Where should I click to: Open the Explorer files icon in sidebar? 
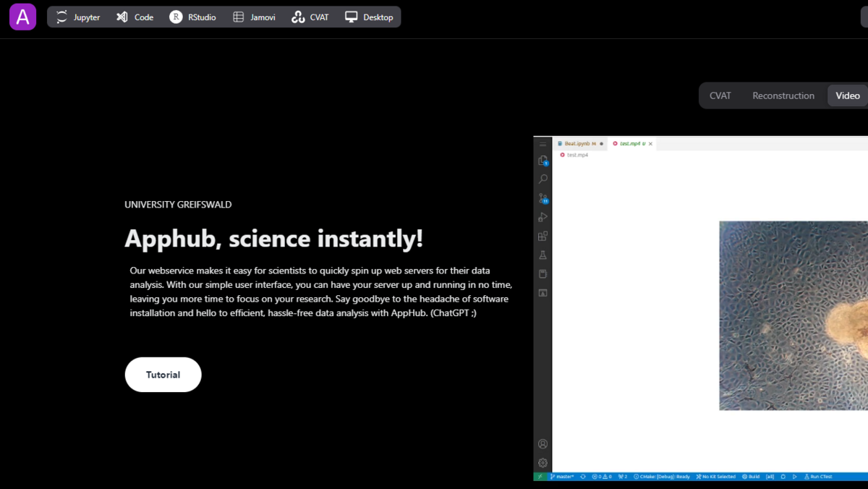pyautogui.click(x=543, y=161)
